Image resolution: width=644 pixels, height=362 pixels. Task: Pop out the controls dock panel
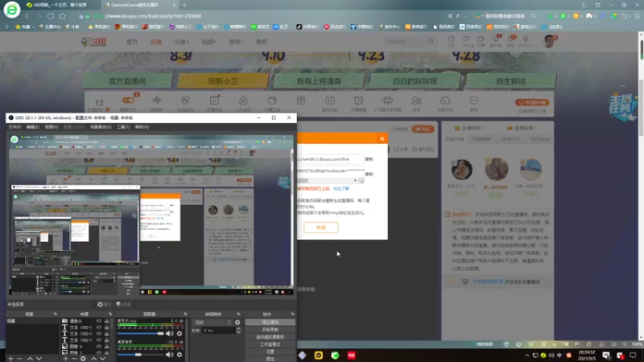tap(293, 314)
